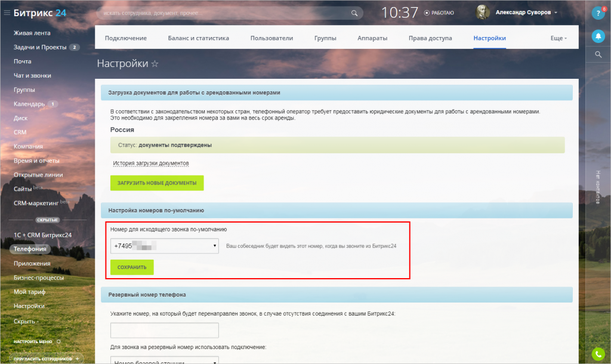Open the Александр Суворов user menu arrow

point(556,13)
